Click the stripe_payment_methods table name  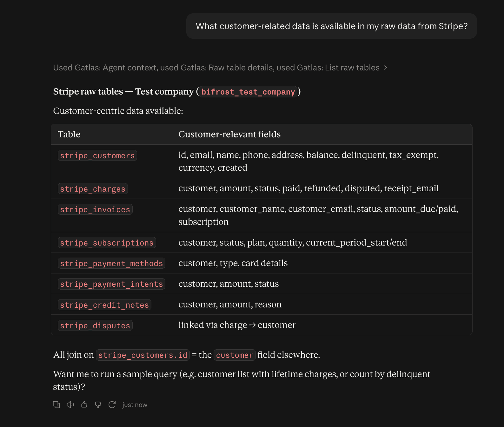(111, 263)
